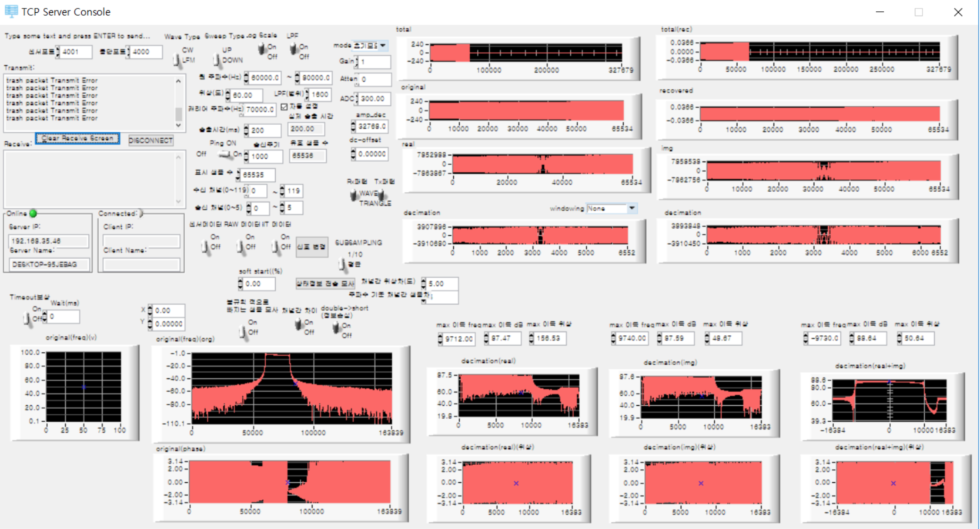Click the dc-offset stepper arrows

pyautogui.click(x=353, y=154)
